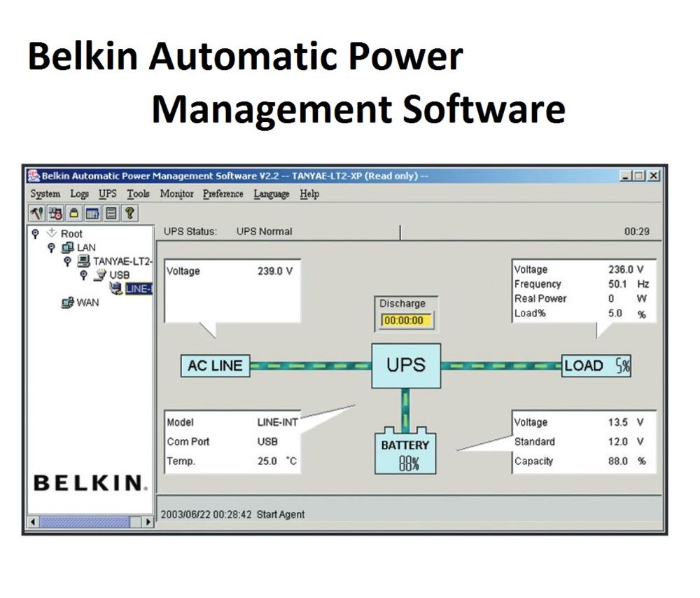Click the Real Power value 0 W
700x598 pixels.
(x=627, y=298)
